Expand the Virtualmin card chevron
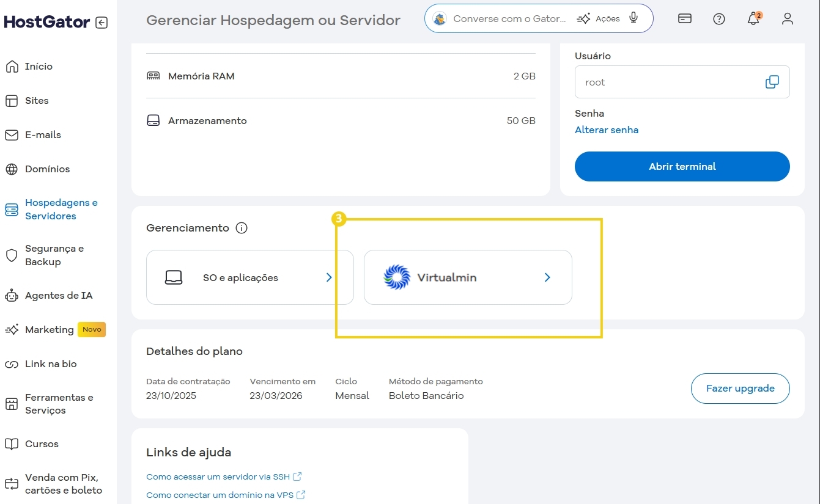The width and height of the screenshot is (820, 504). coord(547,277)
